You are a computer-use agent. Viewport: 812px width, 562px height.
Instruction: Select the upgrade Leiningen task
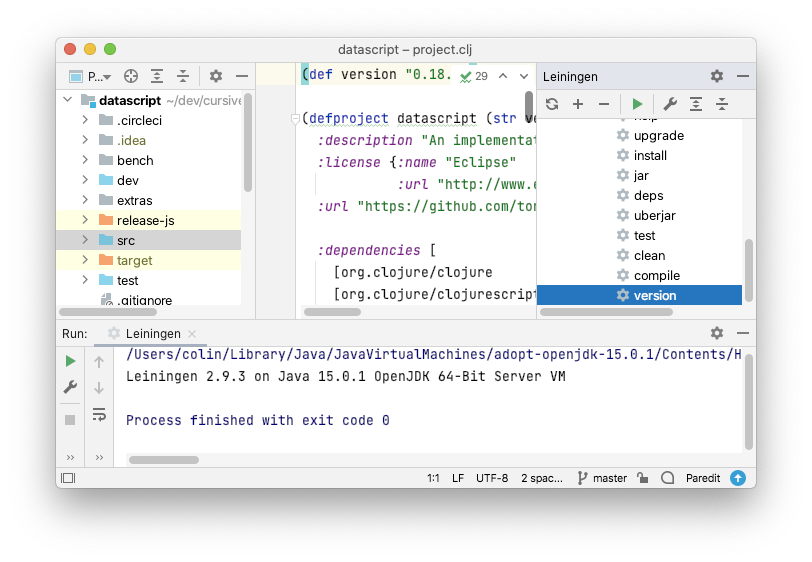[x=650, y=135]
